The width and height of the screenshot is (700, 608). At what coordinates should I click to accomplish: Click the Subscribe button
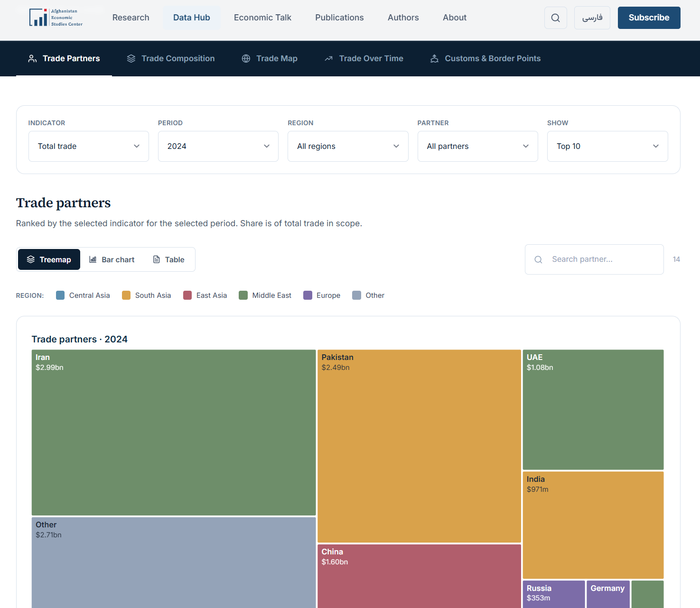pos(649,18)
